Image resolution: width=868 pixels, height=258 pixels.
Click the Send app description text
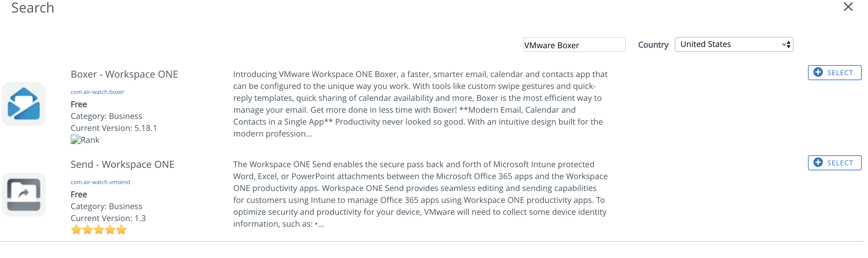(420, 194)
